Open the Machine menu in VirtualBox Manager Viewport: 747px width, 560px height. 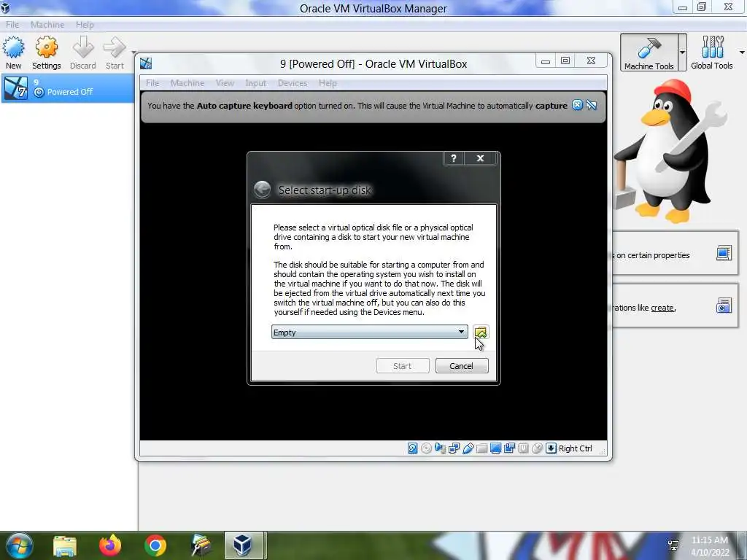(x=47, y=24)
